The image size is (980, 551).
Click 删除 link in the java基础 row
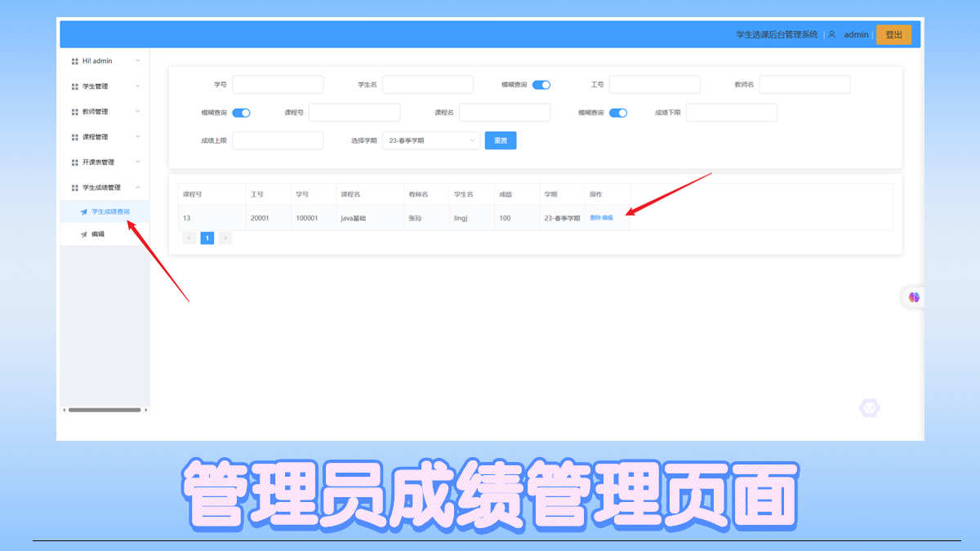(x=595, y=218)
